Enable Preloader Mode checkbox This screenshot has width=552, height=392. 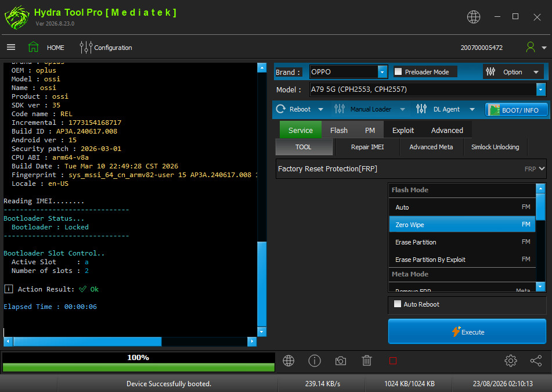pyautogui.click(x=398, y=71)
